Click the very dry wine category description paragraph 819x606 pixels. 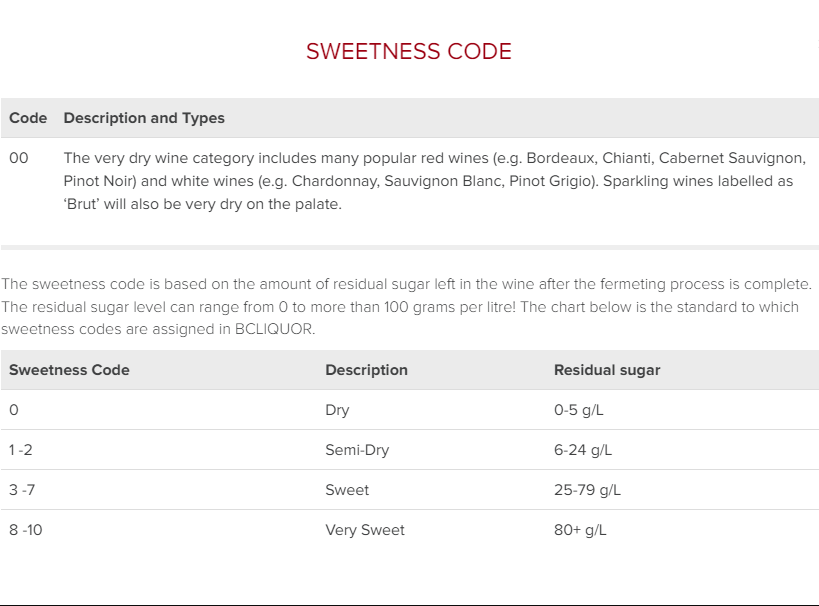(x=434, y=181)
